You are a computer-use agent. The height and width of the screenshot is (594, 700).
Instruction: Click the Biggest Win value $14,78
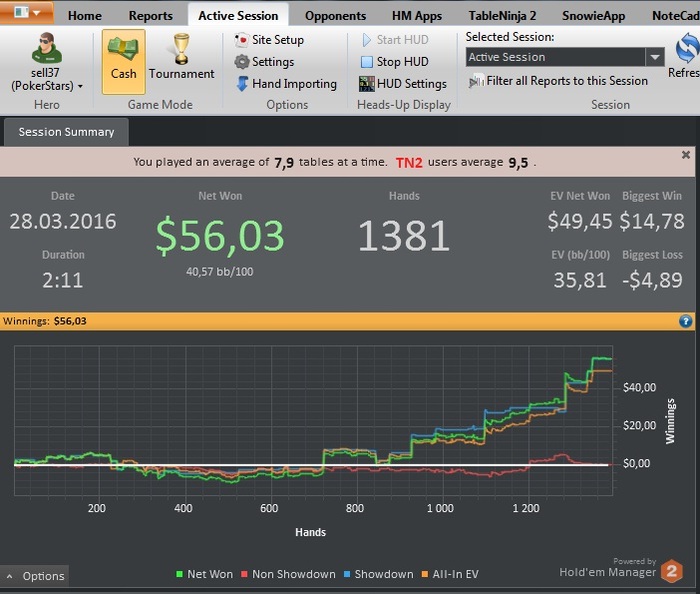pyautogui.click(x=652, y=221)
